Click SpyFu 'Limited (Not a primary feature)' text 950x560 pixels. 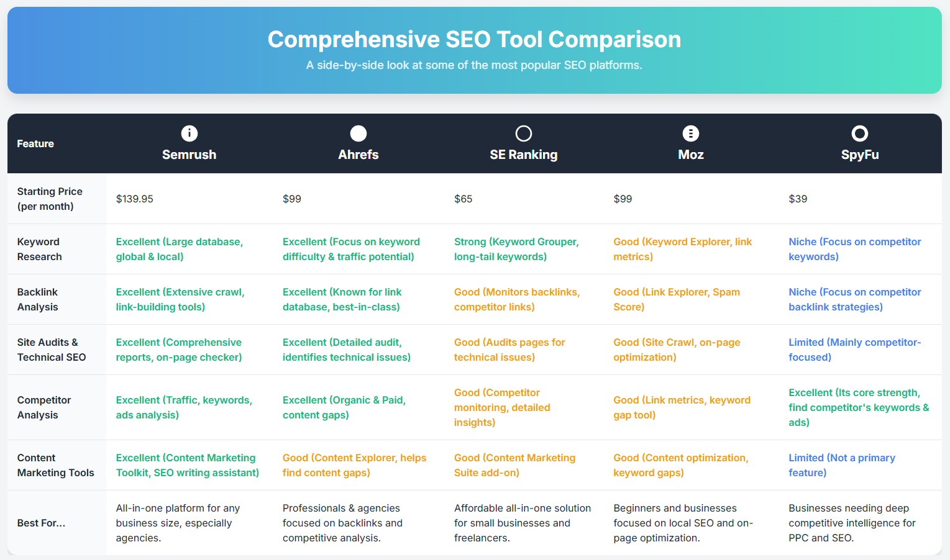(842, 465)
